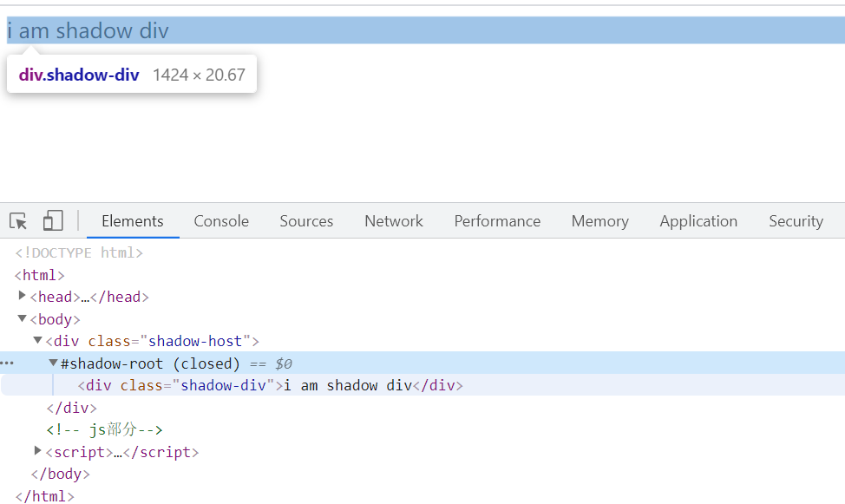Select the <!-- js部分--> comment row
845x504 pixels.
click(x=104, y=429)
